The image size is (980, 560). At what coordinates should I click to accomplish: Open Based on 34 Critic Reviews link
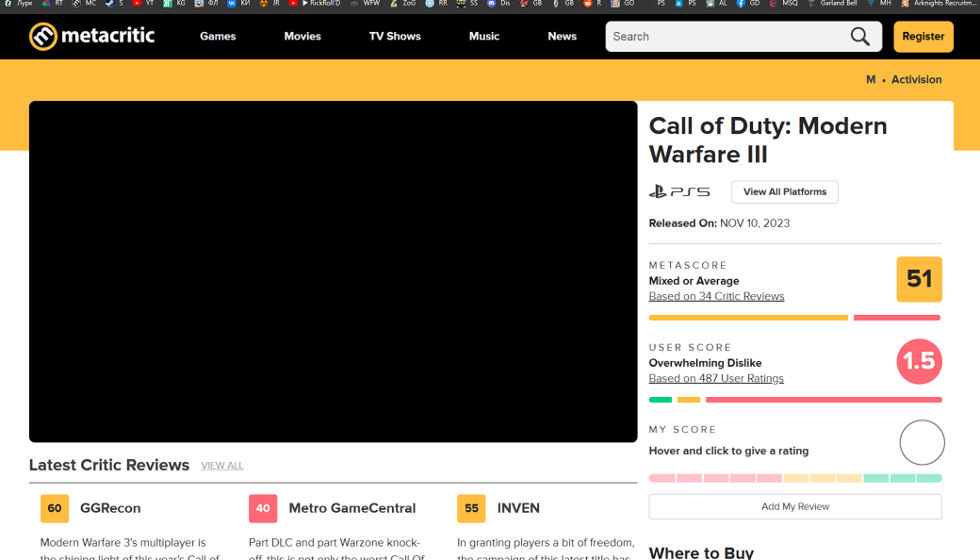[x=716, y=296]
